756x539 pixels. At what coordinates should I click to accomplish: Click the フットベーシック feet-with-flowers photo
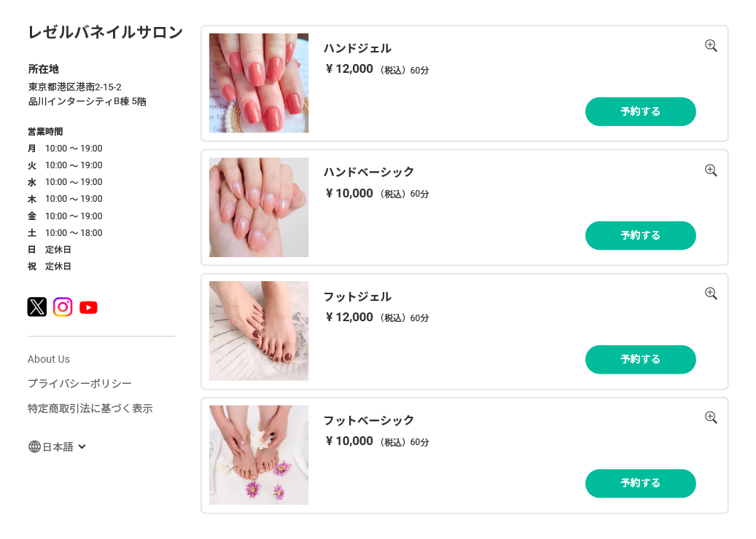pos(259,455)
